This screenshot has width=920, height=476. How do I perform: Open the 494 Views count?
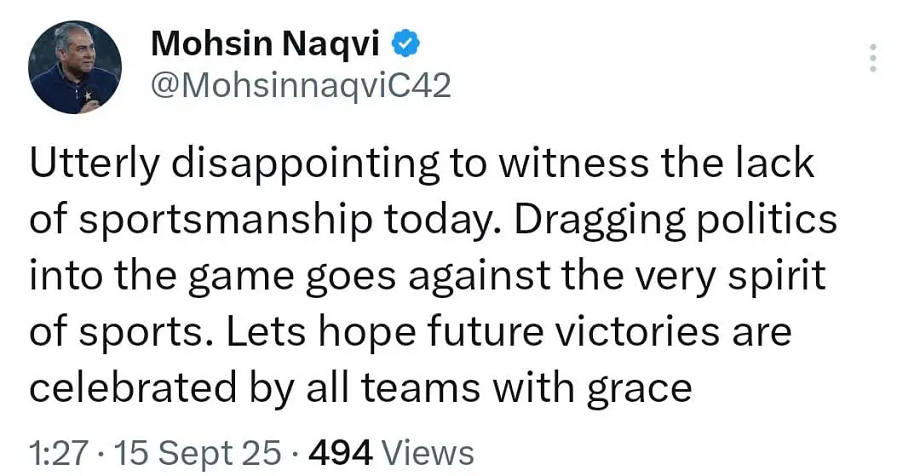point(391,452)
